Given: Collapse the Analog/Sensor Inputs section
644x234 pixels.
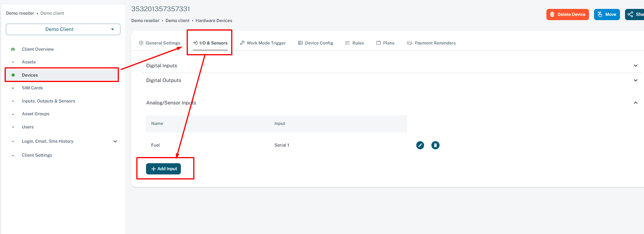Looking at the screenshot, I should point(635,103).
